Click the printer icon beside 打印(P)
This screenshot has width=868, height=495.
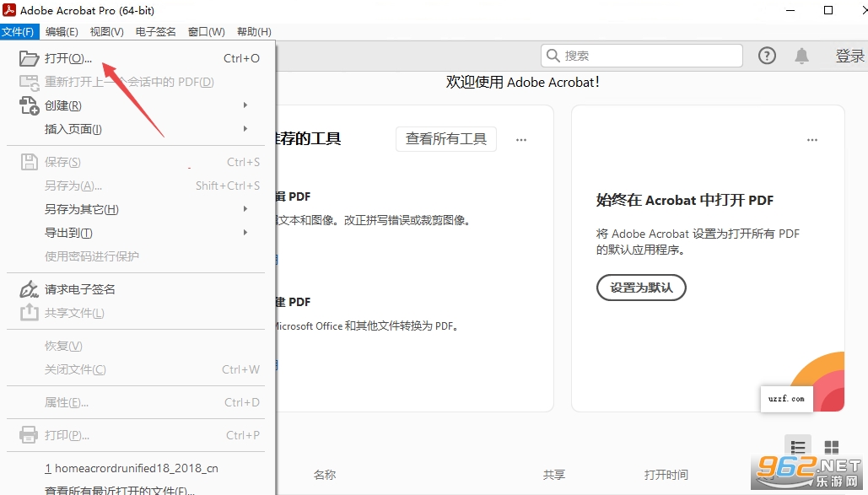(x=29, y=435)
